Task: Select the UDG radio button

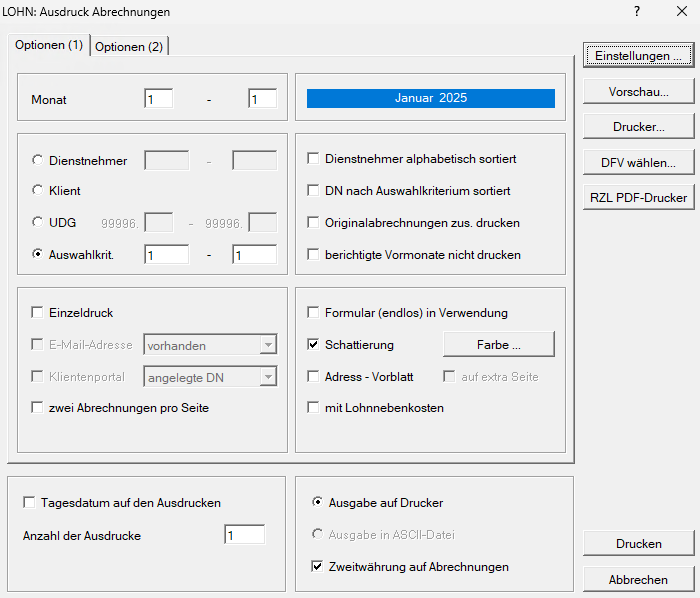Action: pos(38,222)
